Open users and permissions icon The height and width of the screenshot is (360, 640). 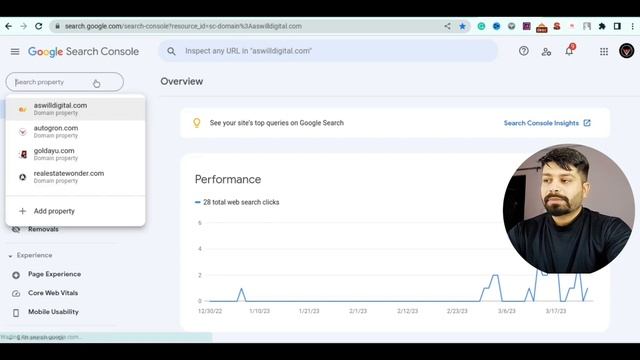(546, 52)
